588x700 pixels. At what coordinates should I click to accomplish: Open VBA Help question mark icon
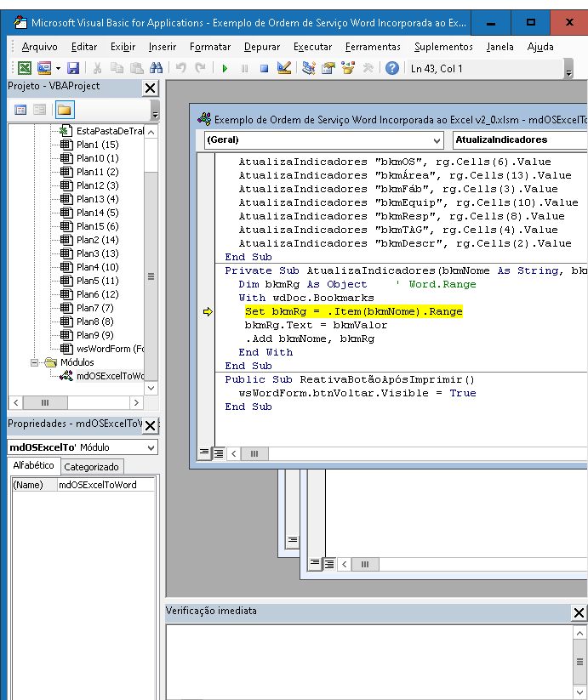[x=392, y=68]
